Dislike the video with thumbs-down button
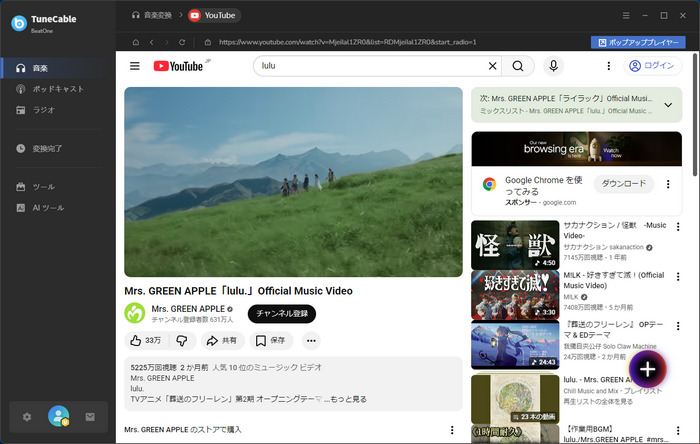700x444 pixels. (182, 340)
